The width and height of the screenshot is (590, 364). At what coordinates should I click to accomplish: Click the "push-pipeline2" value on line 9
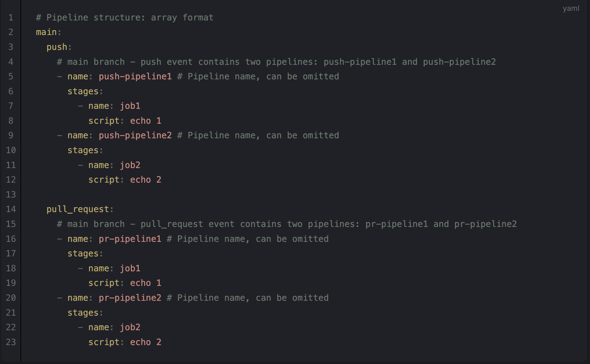[x=135, y=135]
